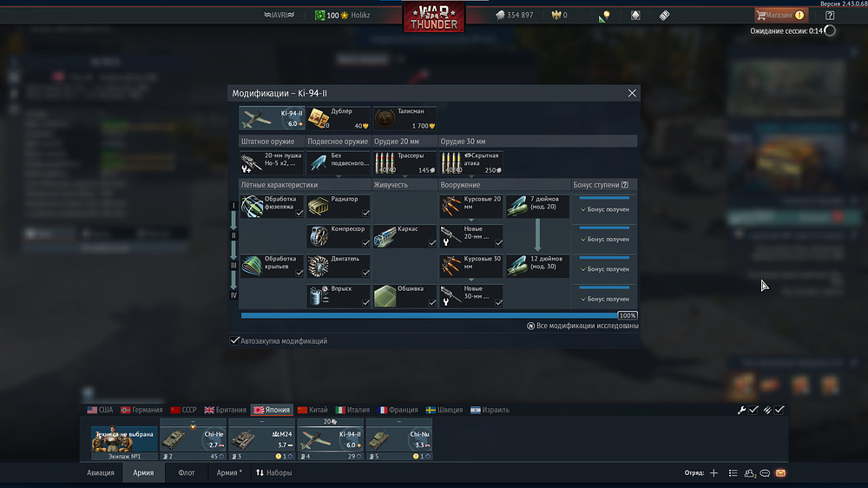Toggle checkmark on the Обшивка tile
Image resolution: width=868 pixels, height=488 pixels.
[432, 302]
